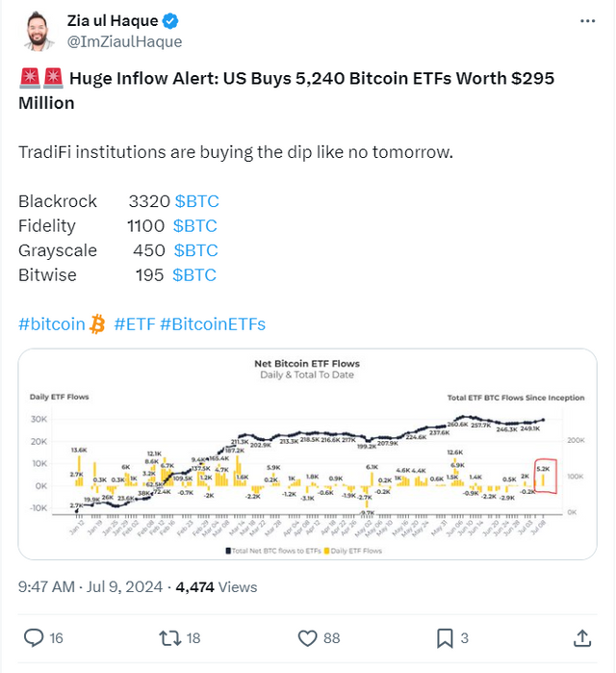Open the $BTC cashtag next to Blackrock
This screenshot has height=673, width=616.
(196, 201)
